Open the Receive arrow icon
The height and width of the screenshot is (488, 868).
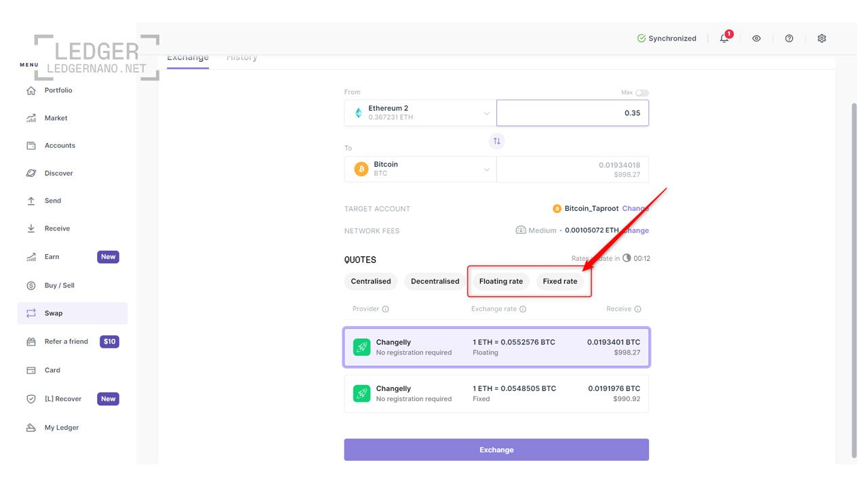31,228
